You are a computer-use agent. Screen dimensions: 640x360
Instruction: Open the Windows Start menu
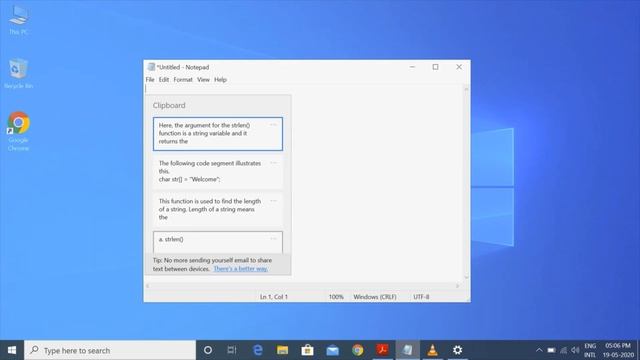tap(12, 350)
